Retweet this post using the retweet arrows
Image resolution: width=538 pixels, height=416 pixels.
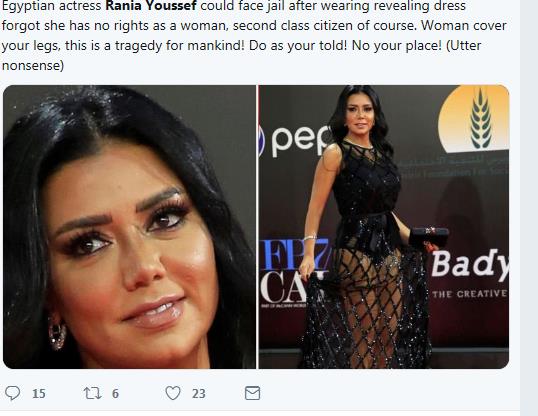[x=93, y=393]
